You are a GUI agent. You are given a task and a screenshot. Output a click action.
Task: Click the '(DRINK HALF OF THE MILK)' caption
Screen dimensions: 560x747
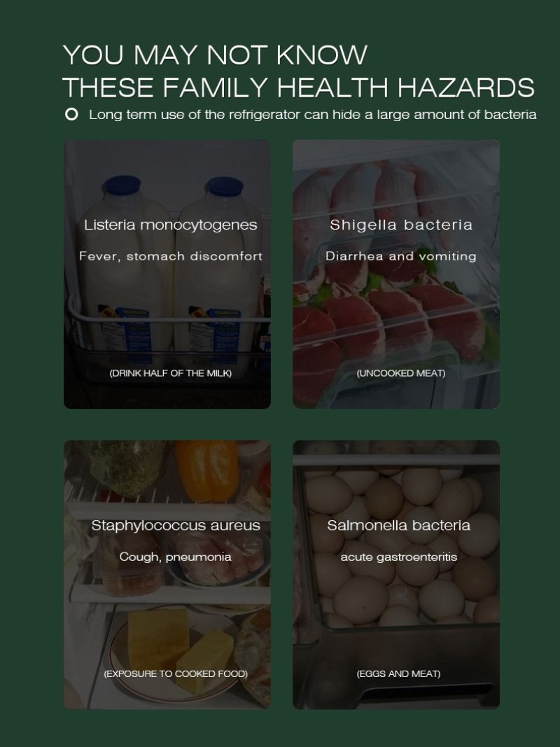(x=171, y=373)
